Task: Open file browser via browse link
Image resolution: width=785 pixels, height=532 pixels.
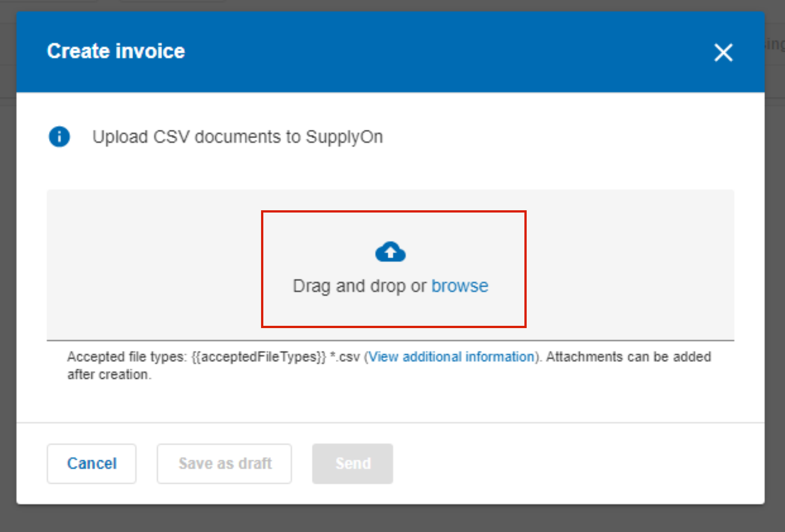Action: click(x=460, y=286)
